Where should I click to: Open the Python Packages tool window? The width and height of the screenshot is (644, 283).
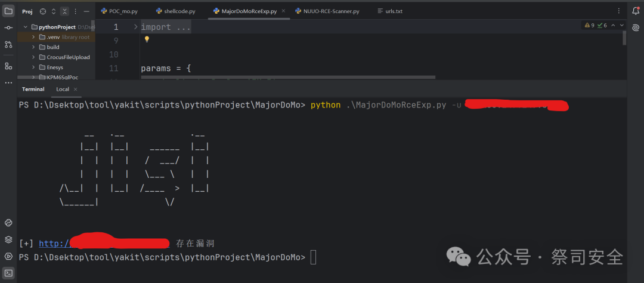[x=8, y=223]
